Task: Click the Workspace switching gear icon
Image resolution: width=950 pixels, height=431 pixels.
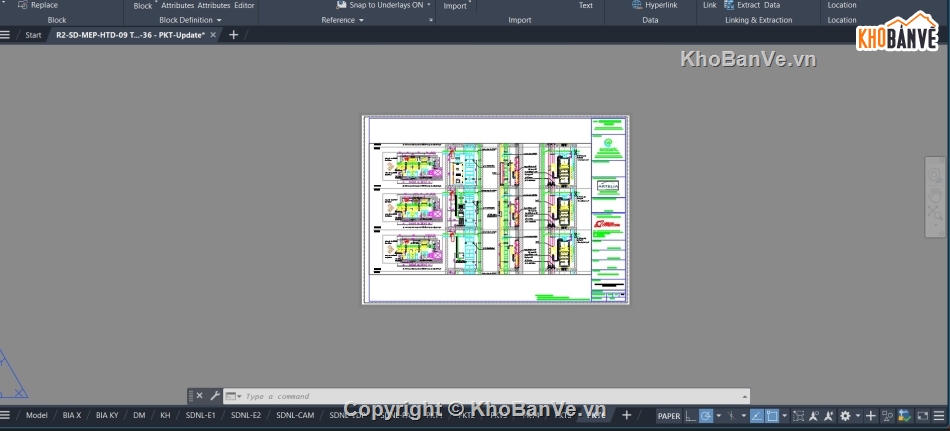Action: click(x=845, y=416)
